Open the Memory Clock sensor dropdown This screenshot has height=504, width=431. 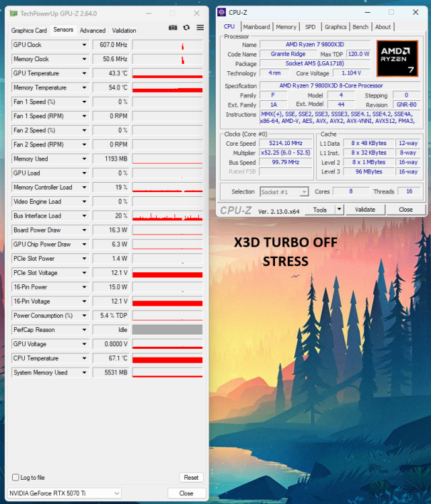pyautogui.click(x=84, y=59)
